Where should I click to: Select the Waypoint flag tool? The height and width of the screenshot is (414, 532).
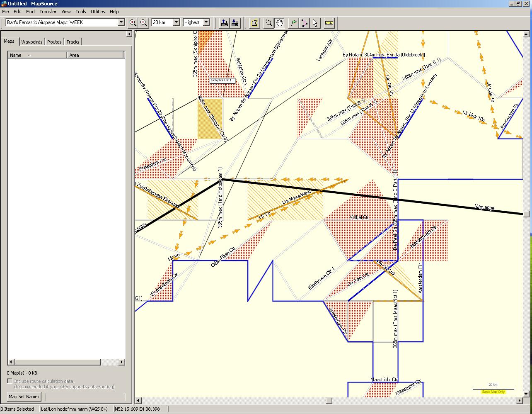[x=294, y=23]
